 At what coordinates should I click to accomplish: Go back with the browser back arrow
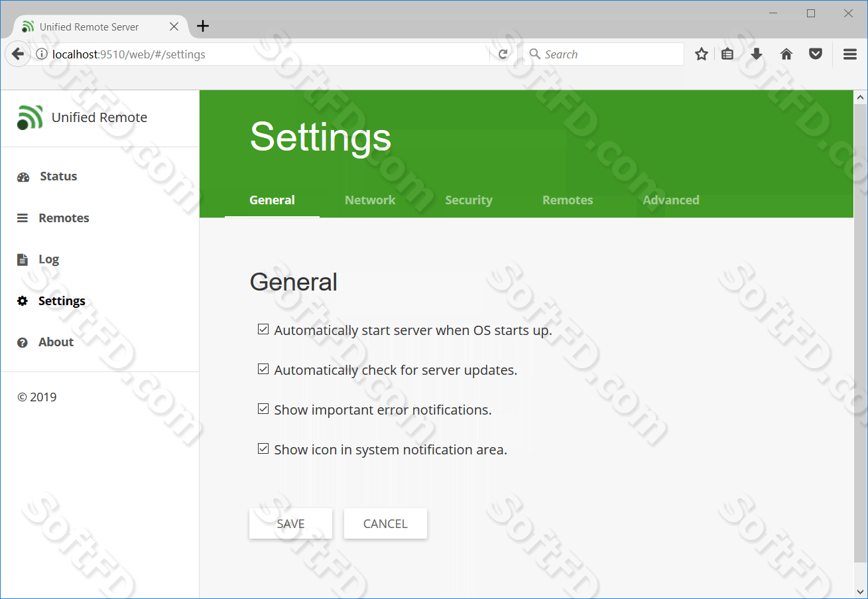tap(18, 54)
